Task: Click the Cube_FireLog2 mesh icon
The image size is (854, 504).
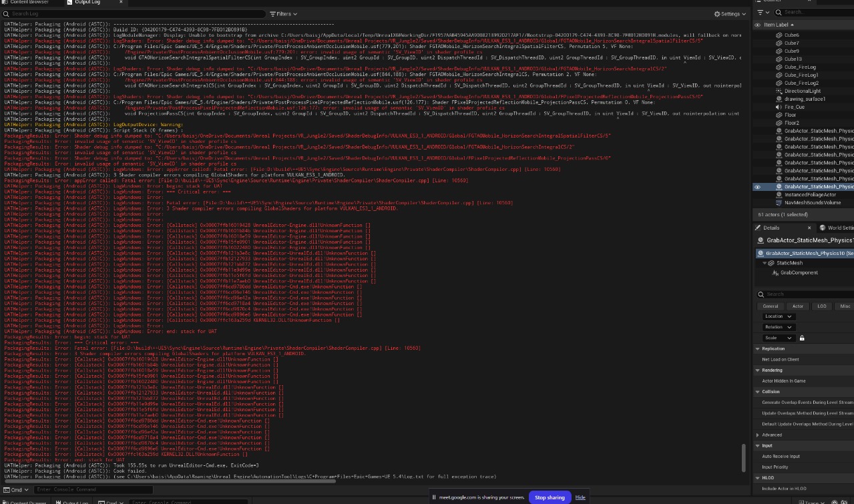Action: [779, 83]
